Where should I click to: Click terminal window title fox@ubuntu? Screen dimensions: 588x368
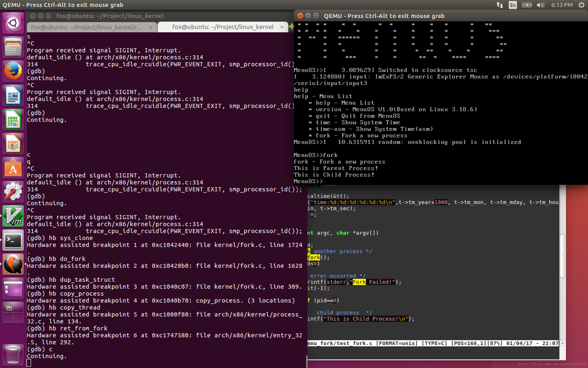[110, 16]
